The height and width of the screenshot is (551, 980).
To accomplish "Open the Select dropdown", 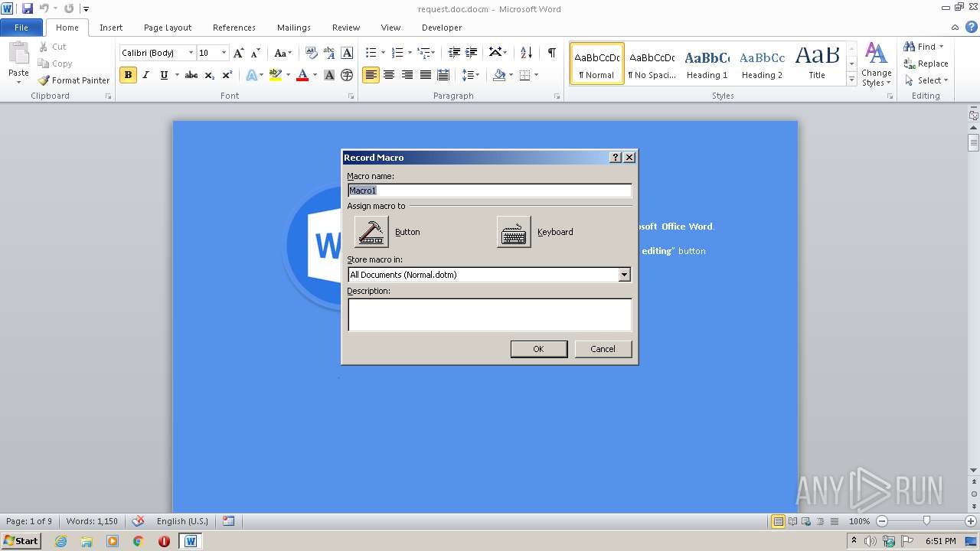I will [926, 80].
